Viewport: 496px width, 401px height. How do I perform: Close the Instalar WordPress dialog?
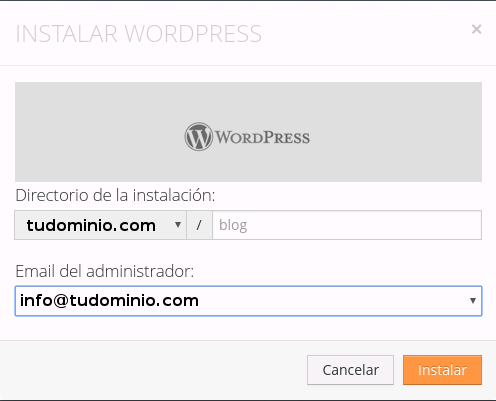click(476, 29)
